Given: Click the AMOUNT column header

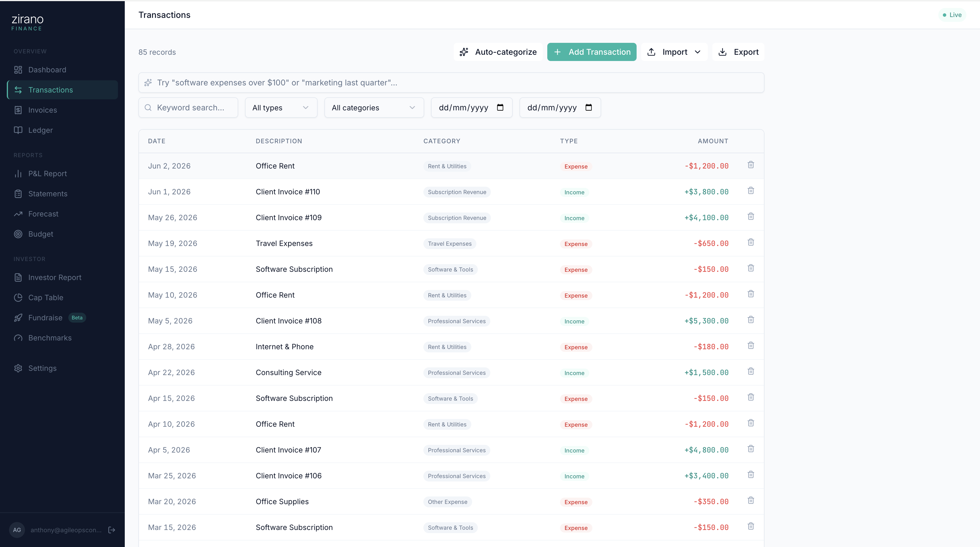Looking at the screenshot, I should 713,141.
